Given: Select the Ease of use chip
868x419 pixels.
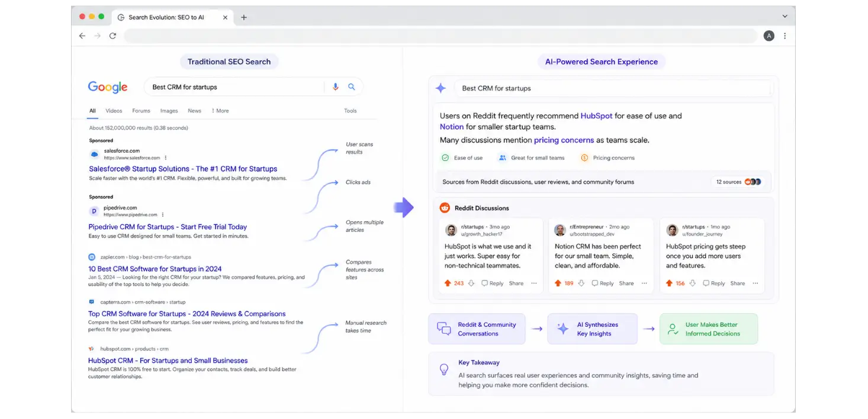Looking at the screenshot, I should [462, 158].
